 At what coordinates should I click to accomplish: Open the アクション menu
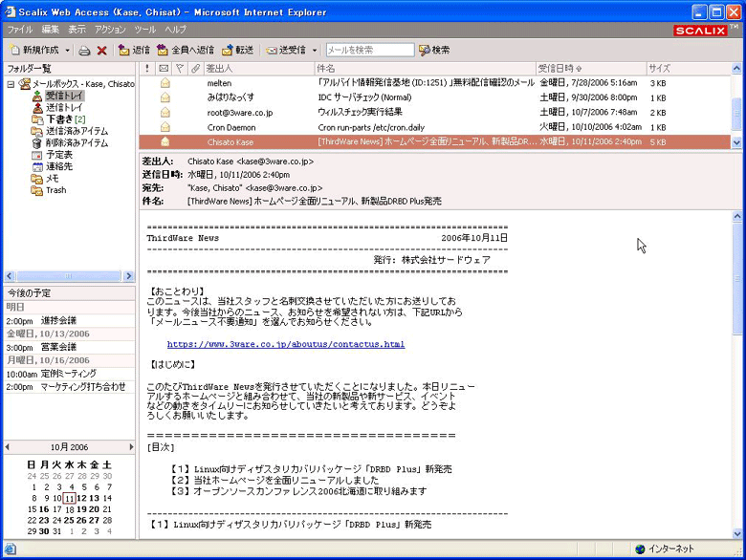click(x=110, y=30)
